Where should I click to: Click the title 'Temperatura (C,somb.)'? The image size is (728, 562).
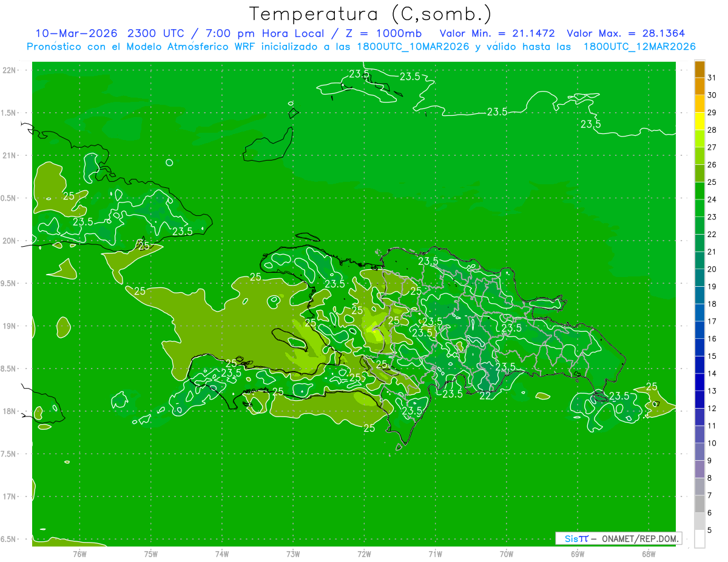(371, 14)
